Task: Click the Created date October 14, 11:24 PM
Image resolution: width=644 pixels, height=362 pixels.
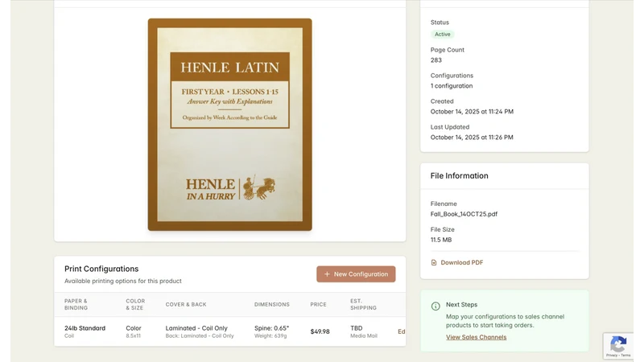Action: 472,112
